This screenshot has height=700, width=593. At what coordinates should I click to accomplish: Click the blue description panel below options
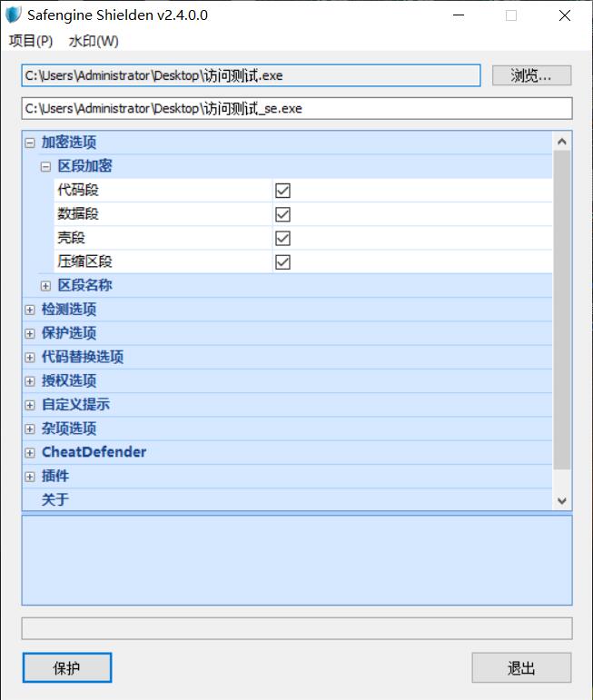pos(297,560)
